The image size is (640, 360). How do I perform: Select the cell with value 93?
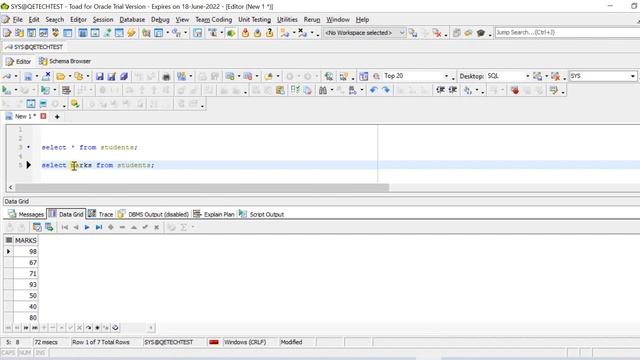pyautogui.click(x=26, y=284)
